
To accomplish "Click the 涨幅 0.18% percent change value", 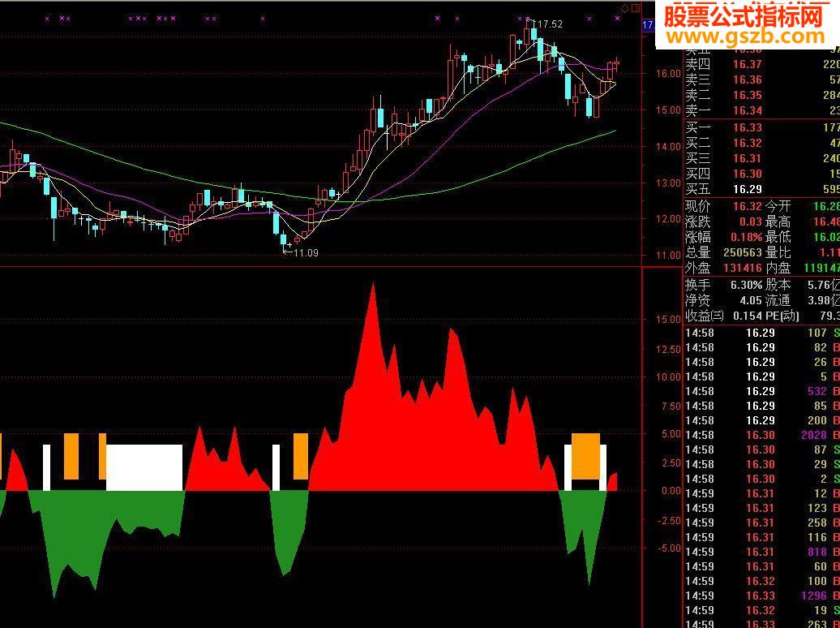I will (x=746, y=237).
